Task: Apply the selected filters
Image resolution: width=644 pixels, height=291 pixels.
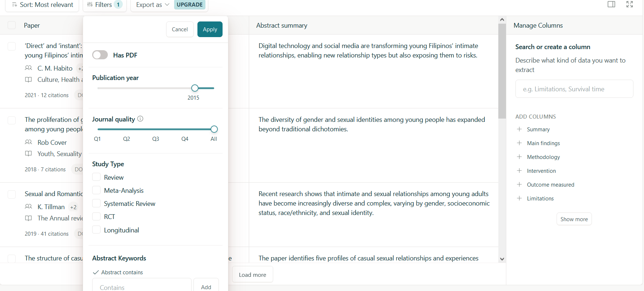Action: click(x=210, y=29)
